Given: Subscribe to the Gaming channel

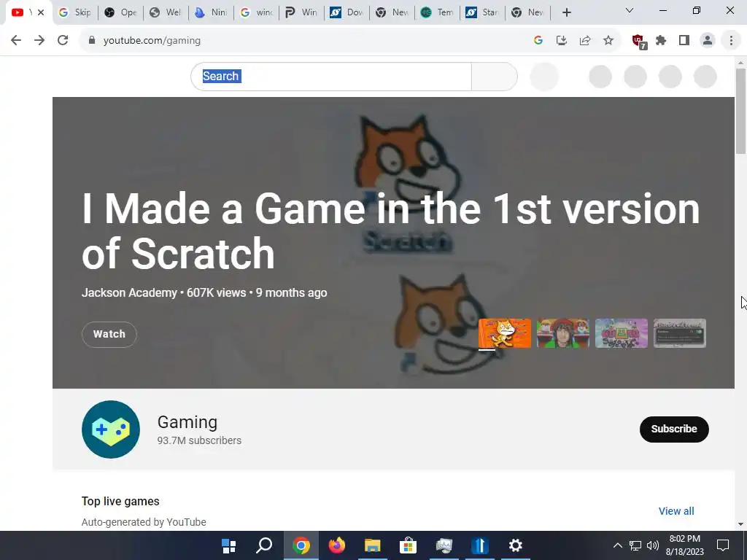Looking at the screenshot, I should click(x=674, y=429).
